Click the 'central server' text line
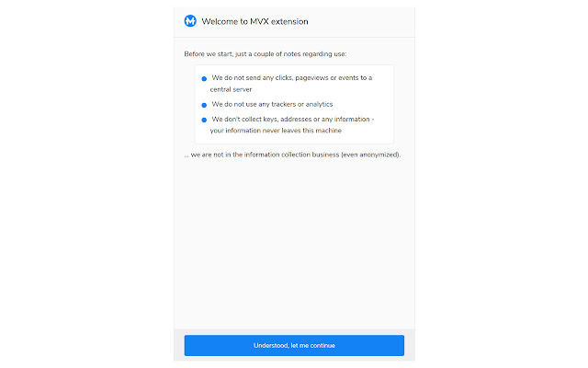The width and height of the screenshot is (588, 368). 231,89
